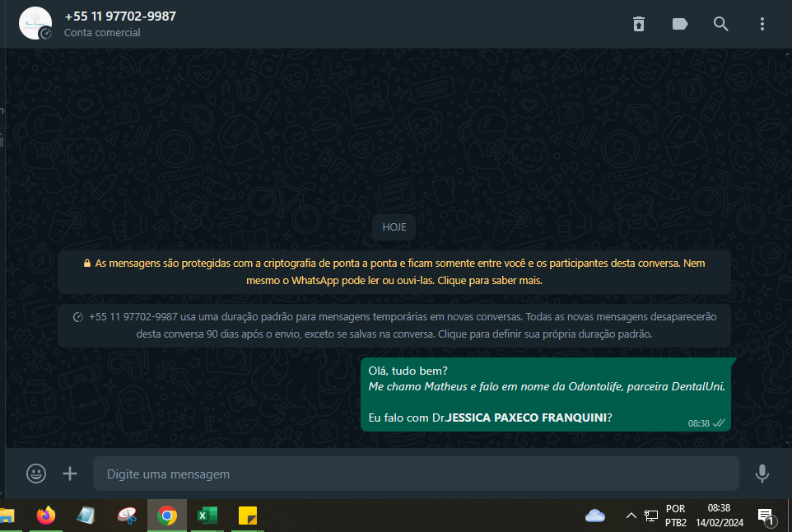Expand hidden system tray icons

pos(631,516)
